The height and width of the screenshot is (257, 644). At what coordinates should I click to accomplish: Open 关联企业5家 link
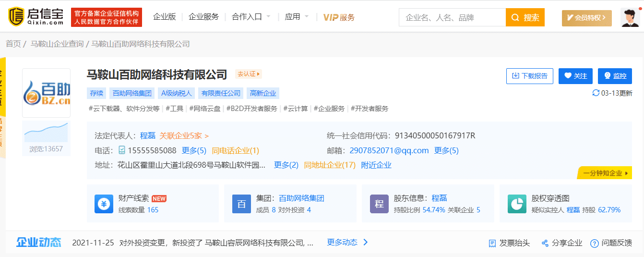pyautogui.click(x=184, y=136)
